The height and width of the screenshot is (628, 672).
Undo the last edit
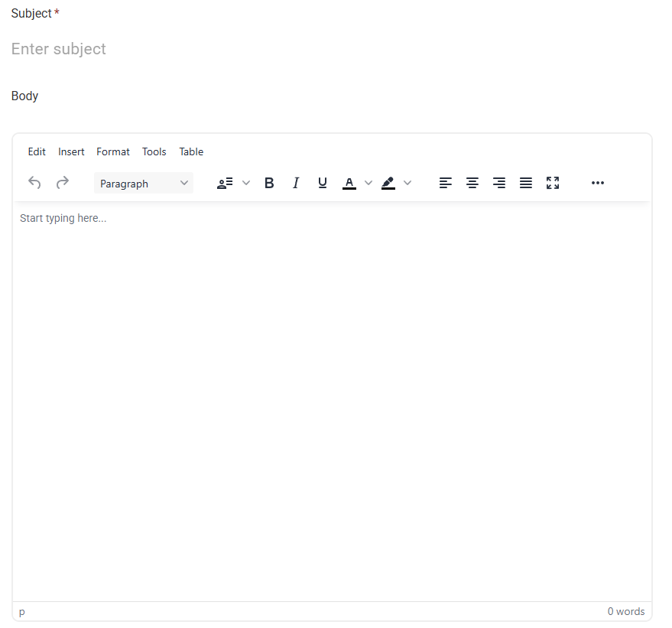(34, 183)
